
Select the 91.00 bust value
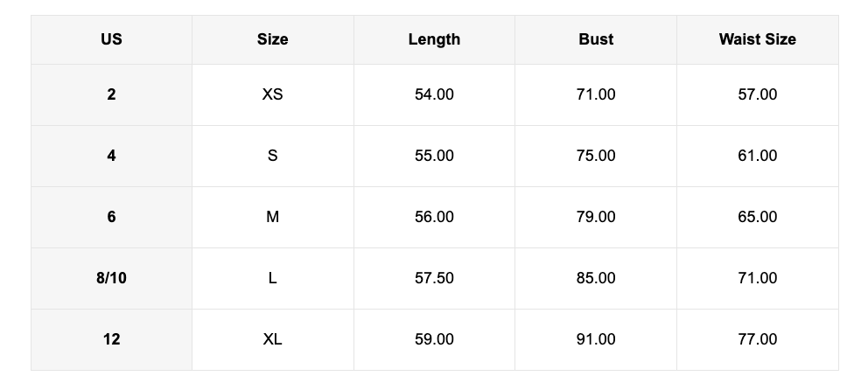(x=596, y=339)
